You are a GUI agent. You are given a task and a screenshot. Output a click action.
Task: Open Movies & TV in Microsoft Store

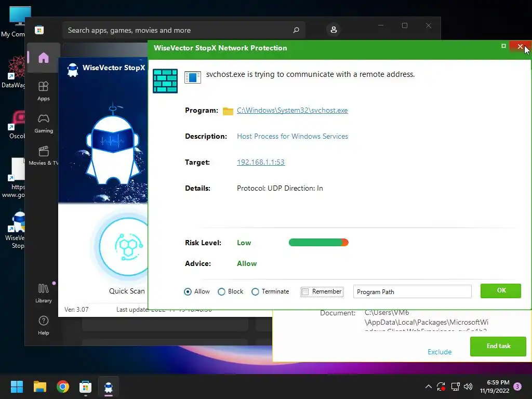coord(44,156)
